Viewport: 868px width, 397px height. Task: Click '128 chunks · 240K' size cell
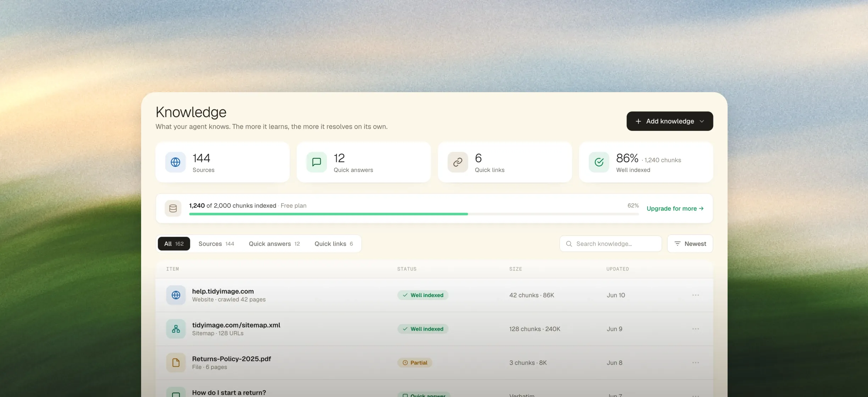tap(535, 329)
